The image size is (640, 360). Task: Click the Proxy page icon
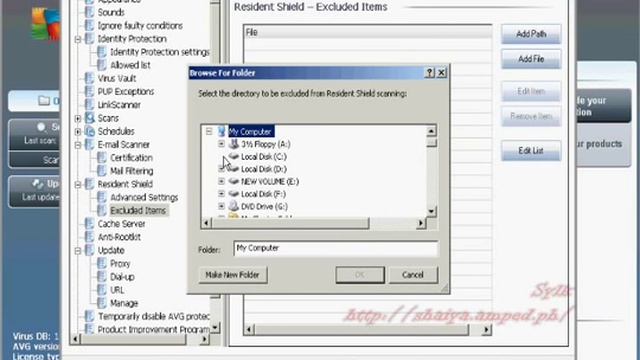[102, 263]
